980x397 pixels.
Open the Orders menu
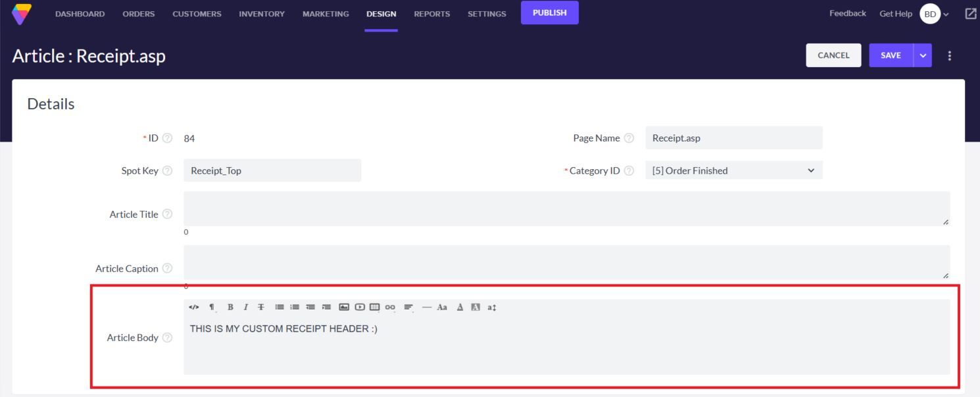(x=138, y=14)
